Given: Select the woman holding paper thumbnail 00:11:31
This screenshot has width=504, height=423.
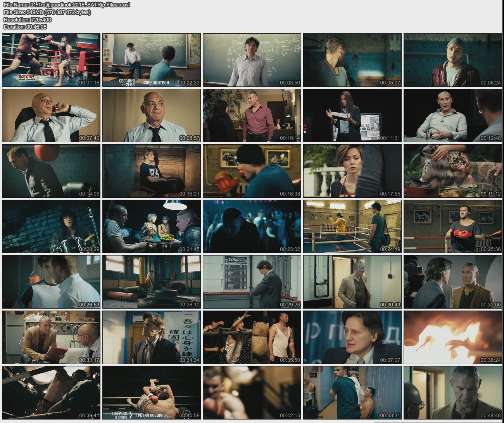Looking at the screenshot, I should 352,116.
